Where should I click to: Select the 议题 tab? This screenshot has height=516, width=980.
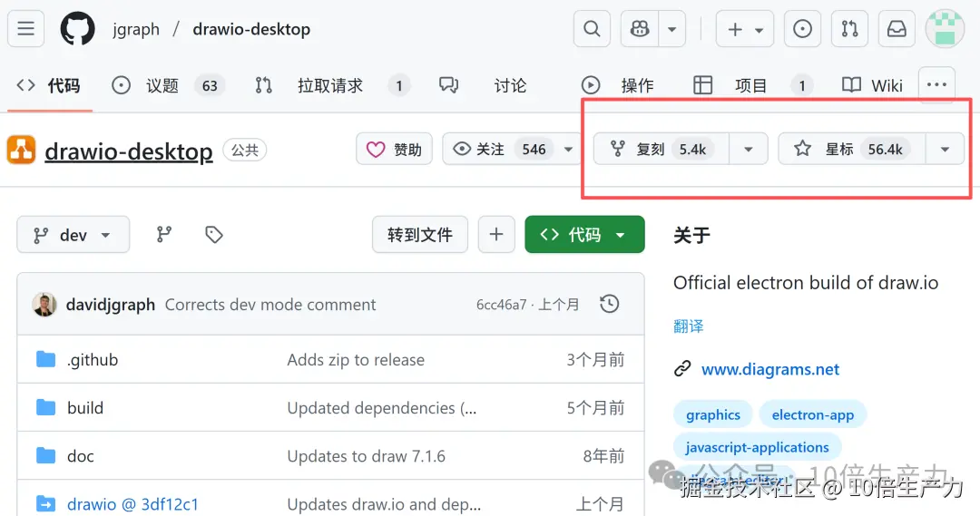(x=168, y=85)
